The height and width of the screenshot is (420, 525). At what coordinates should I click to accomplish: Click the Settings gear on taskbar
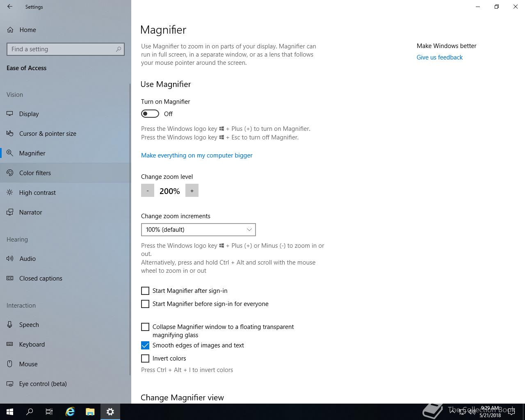110,412
